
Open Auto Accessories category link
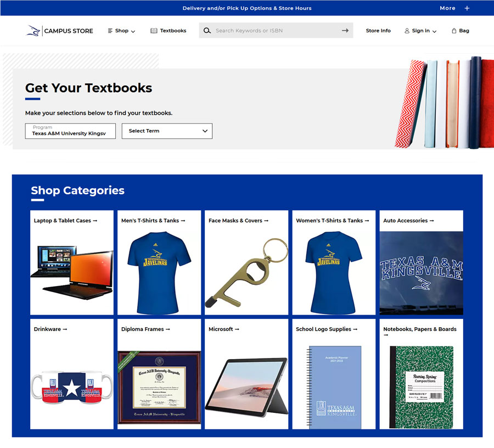point(408,221)
